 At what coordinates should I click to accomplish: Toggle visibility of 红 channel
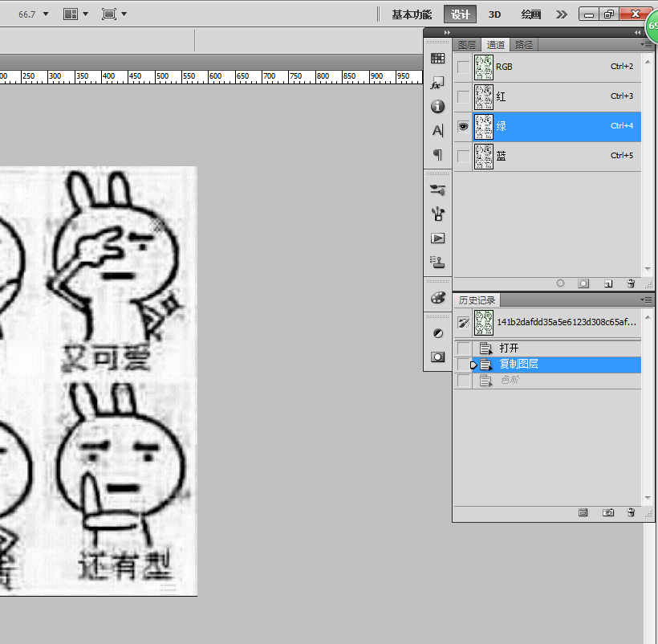(463, 96)
